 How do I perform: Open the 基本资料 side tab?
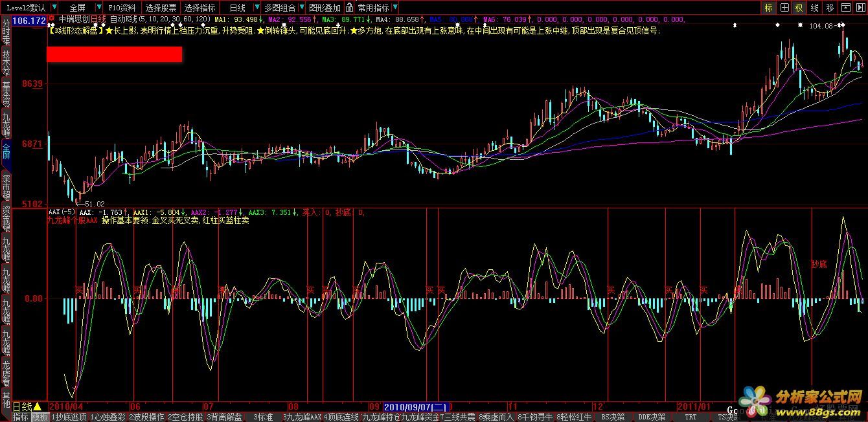(x=6, y=94)
